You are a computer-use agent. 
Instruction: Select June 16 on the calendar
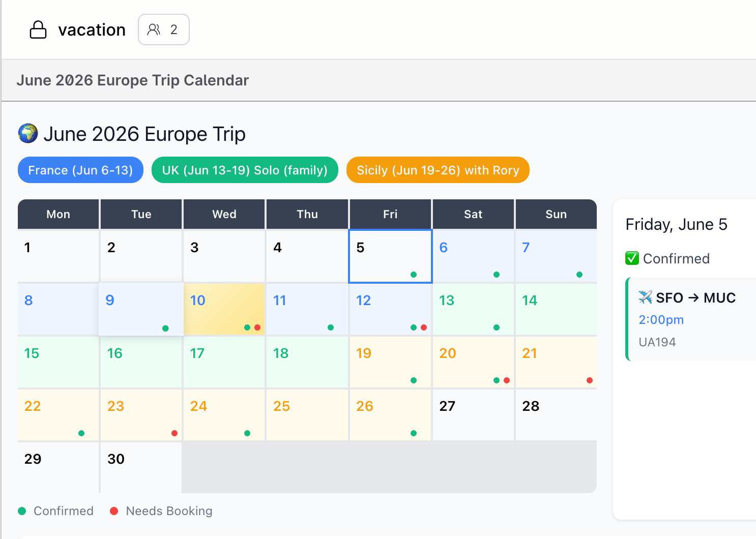point(141,362)
